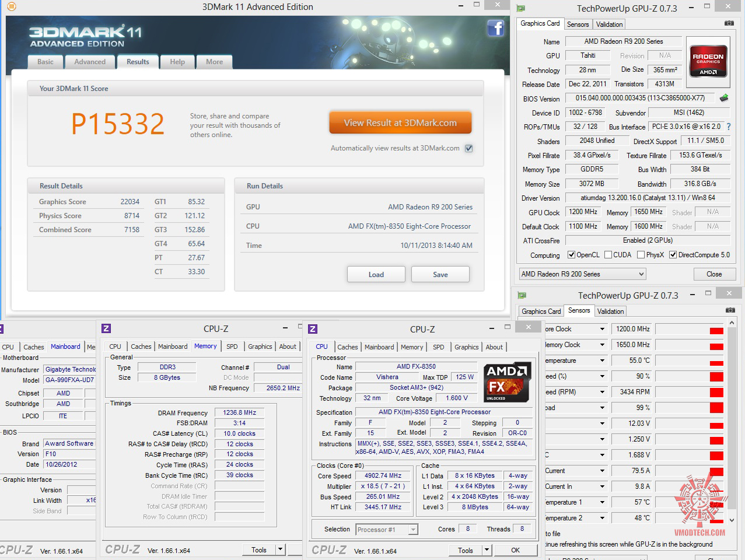This screenshot has width=745, height=560.
Task: Open the Help tab in 3DMark
Action: [177, 62]
